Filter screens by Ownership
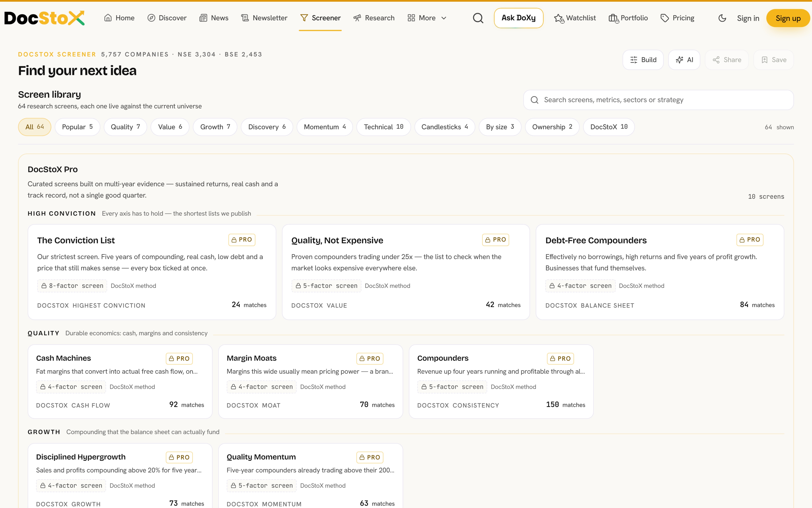 pos(552,127)
